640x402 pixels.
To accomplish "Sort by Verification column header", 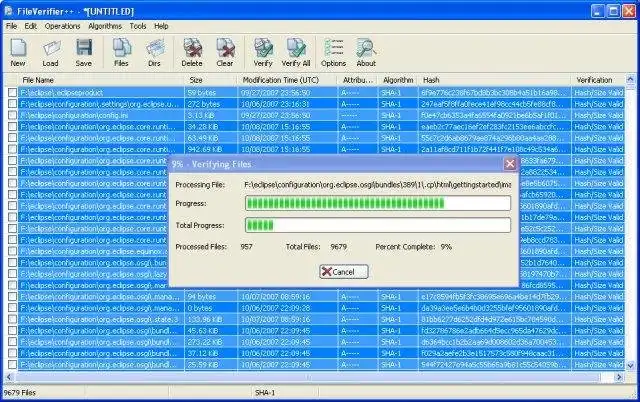I will 598,80.
